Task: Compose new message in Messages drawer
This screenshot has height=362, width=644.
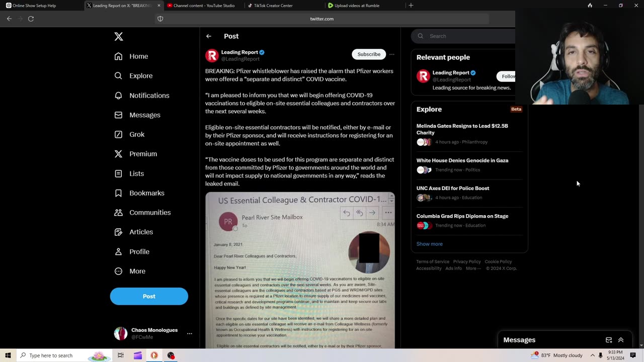Action: coord(609,340)
